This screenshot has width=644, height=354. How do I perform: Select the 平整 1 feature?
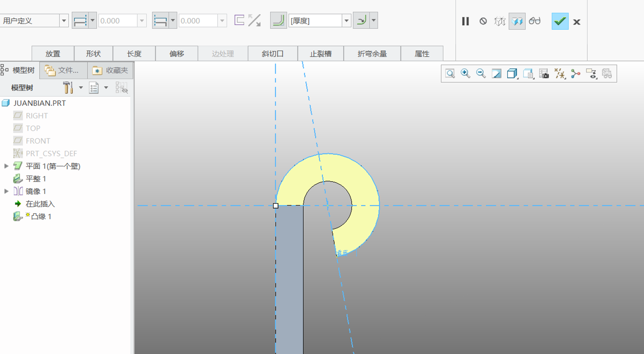(36, 179)
